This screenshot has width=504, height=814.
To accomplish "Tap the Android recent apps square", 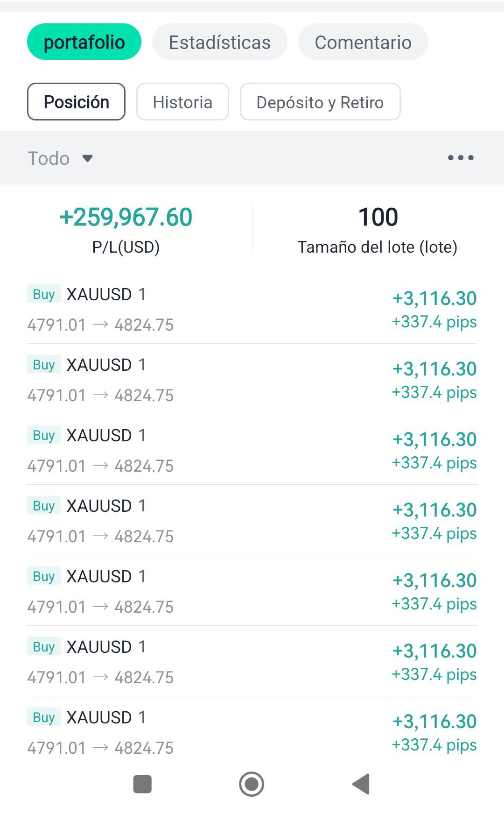I will click(x=142, y=784).
